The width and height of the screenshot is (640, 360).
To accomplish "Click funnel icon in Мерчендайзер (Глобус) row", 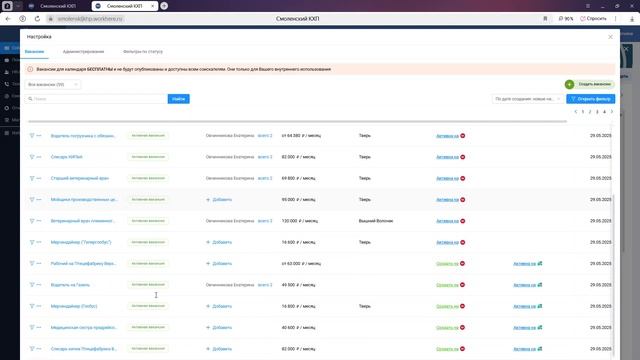I will click(32, 306).
